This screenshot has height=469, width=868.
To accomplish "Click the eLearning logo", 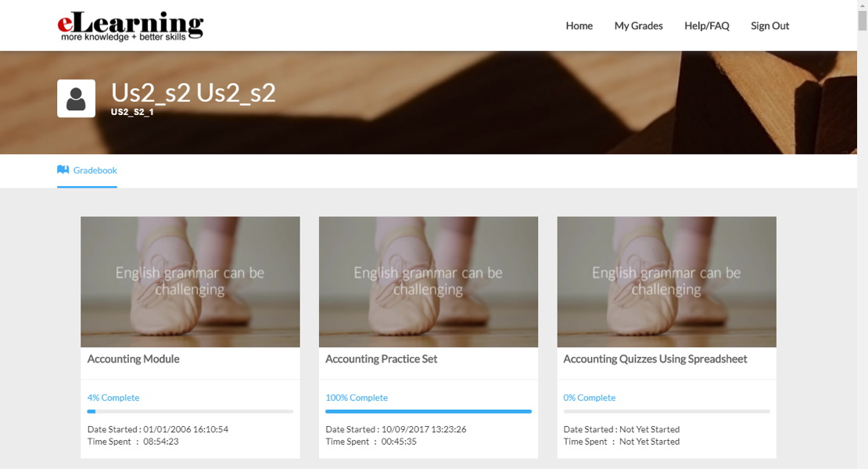I will click(x=129, y=23).
